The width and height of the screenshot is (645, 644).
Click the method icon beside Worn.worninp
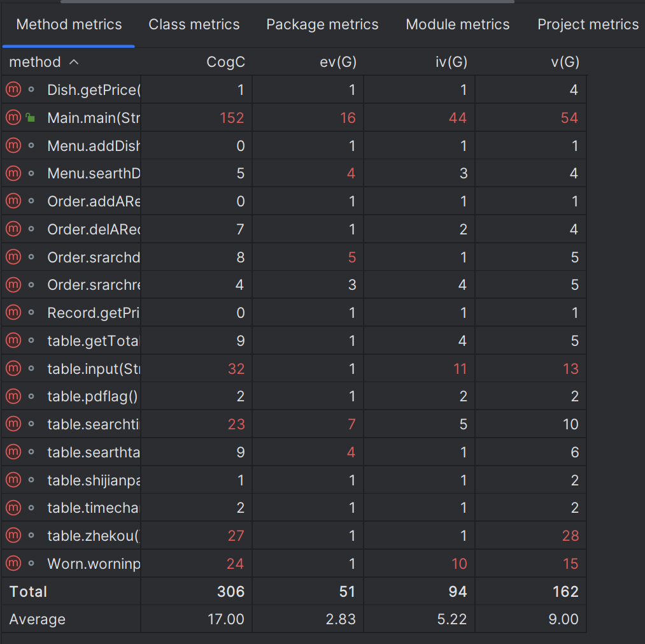(x=13, y=563)
